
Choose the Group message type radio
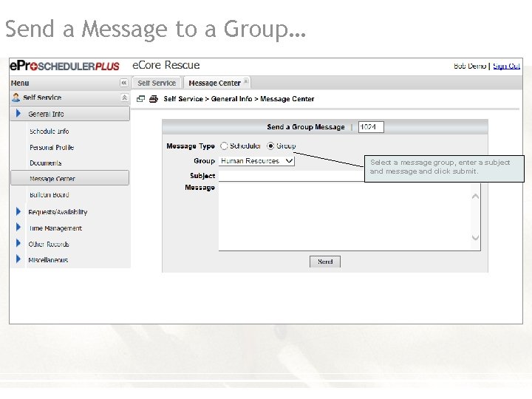click(x=270, y=146)
